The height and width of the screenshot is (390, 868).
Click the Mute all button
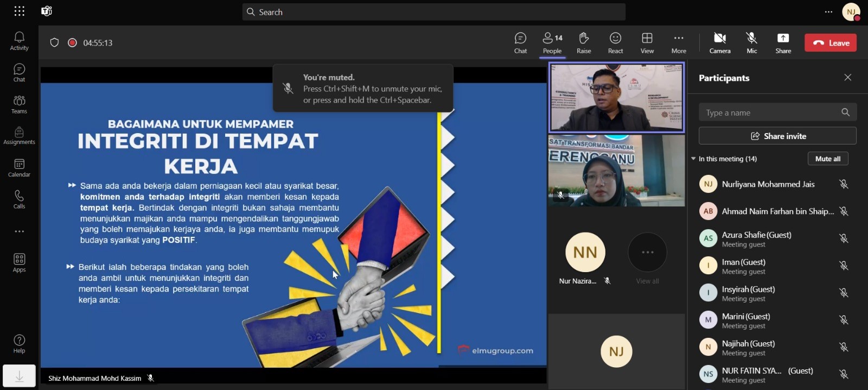(827, 159)
